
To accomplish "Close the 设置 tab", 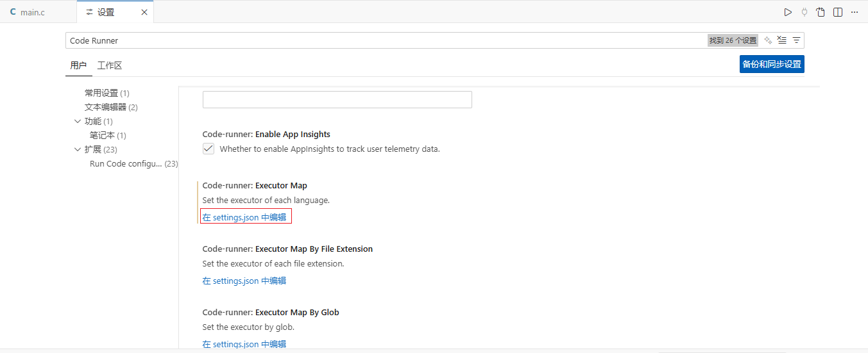I will (144, 12).
